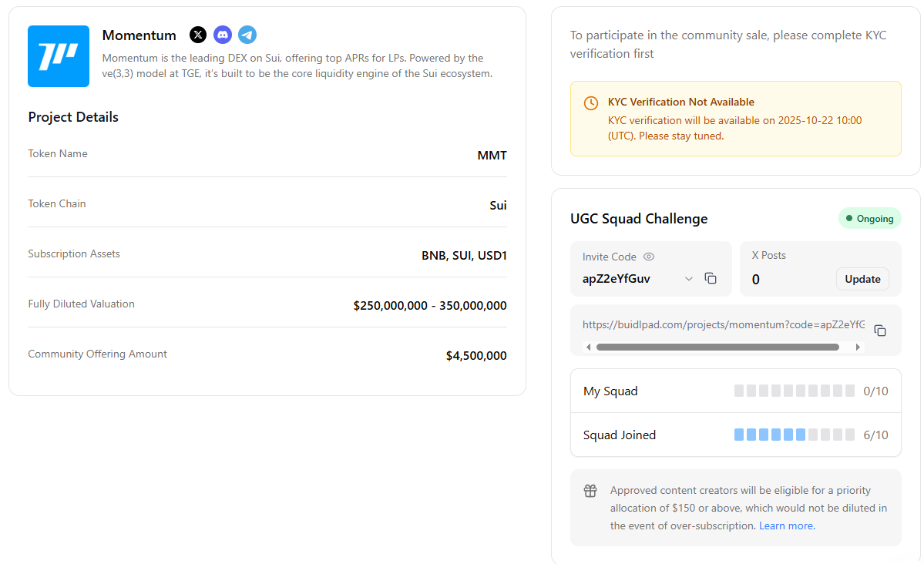Open Momentum's Discord icon link
This screenshot has height=564, width=924.
point(223,35)
